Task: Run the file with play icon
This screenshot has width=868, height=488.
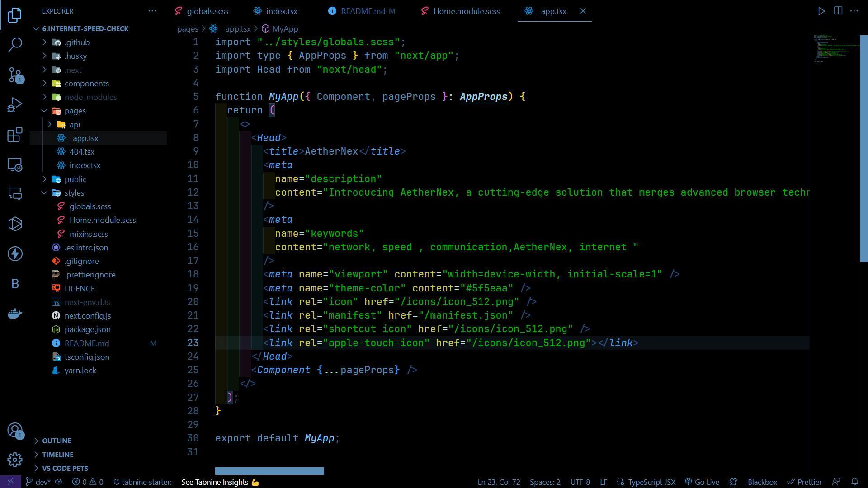Action: coord(821,11)
